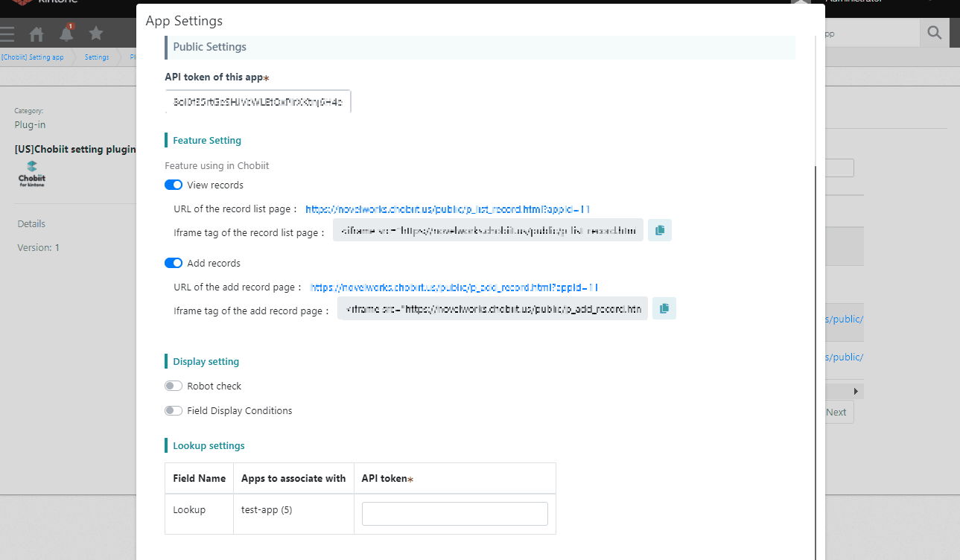Click the Details label in sidebar
960x560 pixels.
31,223
